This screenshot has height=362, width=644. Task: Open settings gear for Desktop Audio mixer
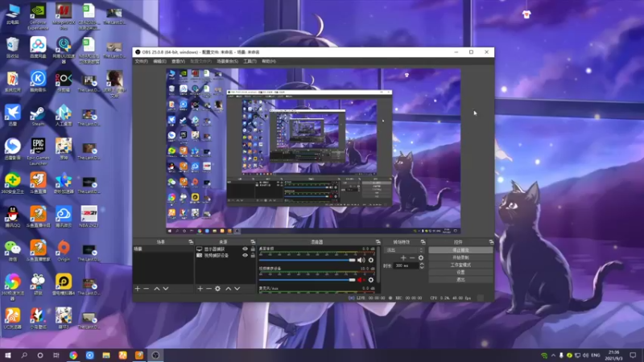tap(371, 260)
